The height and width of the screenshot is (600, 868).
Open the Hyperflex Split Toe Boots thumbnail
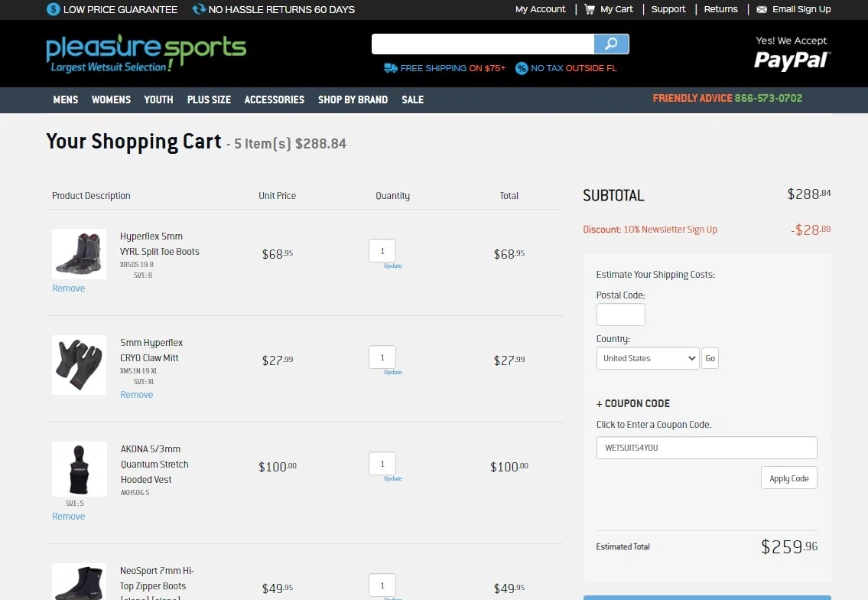[80, 254]
